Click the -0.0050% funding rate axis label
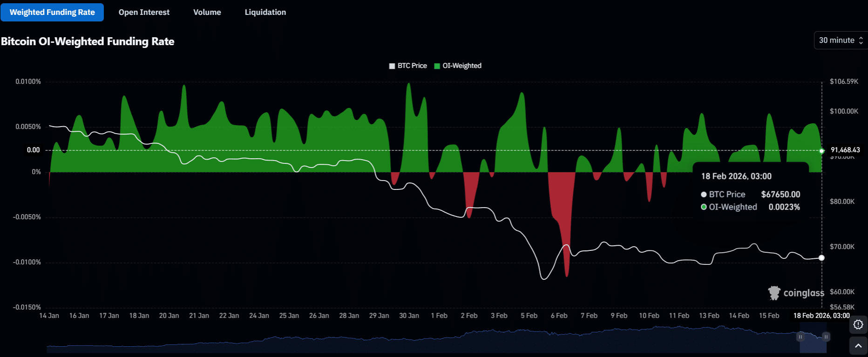868x357 pixels. tap(27, 217)
